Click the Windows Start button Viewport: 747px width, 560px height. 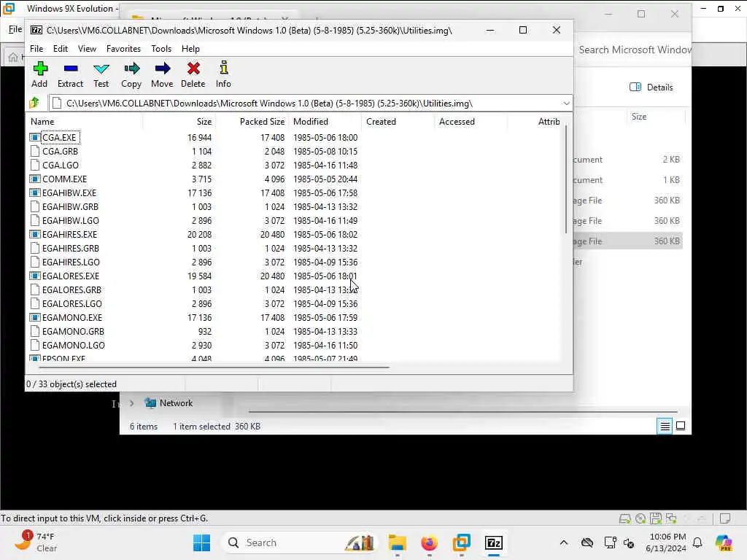201,542
